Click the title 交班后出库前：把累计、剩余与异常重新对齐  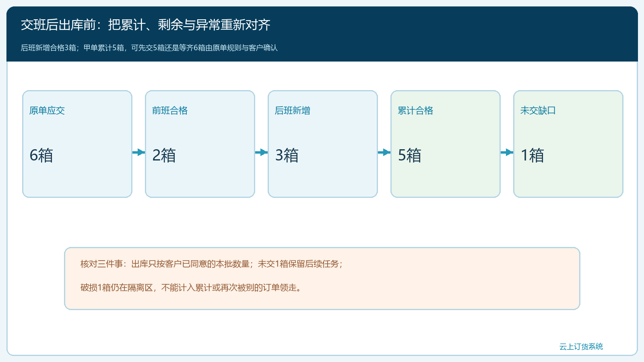point(146,25)
